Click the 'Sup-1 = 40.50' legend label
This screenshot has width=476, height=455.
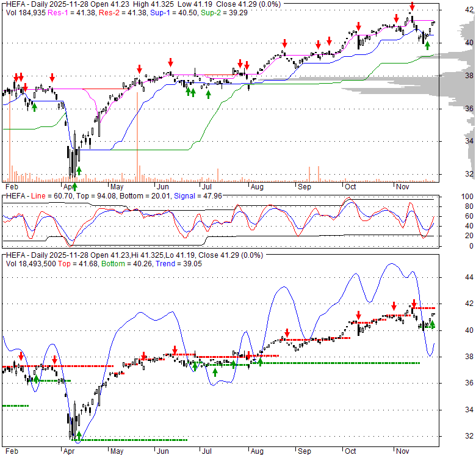point(175,13)
